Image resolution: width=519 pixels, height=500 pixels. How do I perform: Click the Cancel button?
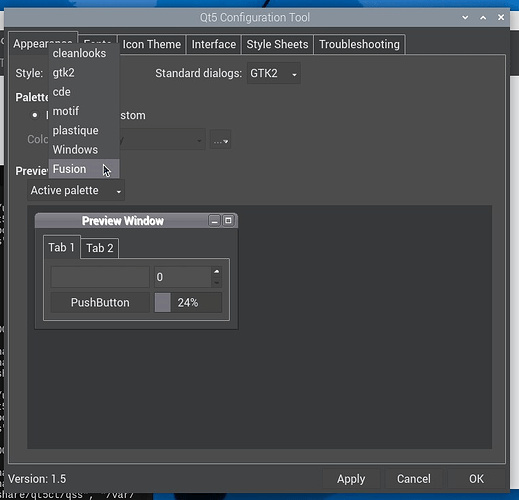(x=414, y=479)
